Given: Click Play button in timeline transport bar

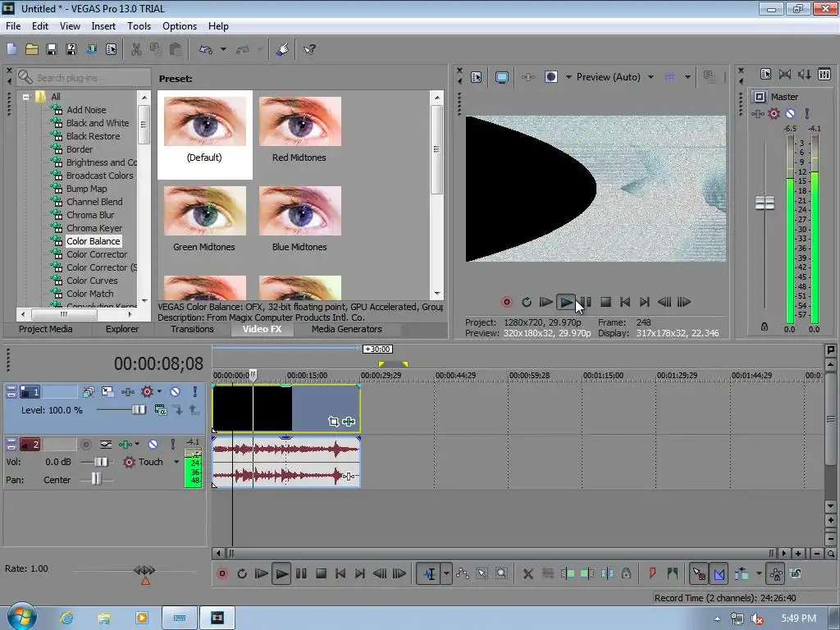Looking at the screenshot, I should pyautogui.click(x=281, y=573).
